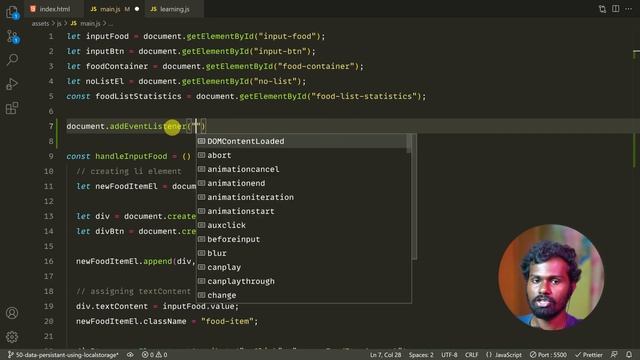The image size is (640, 360).
Task: Click the compare changes icon in editor toolbar
Action: point(602,9)
